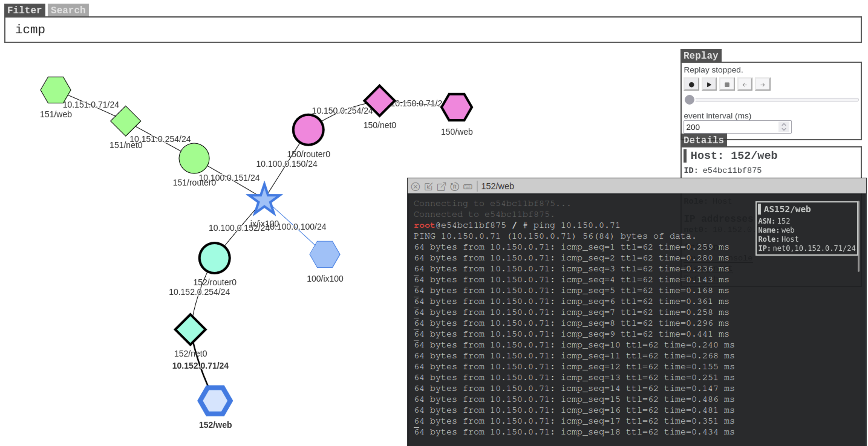Stop the replay
The image size is (868, 446).
click(x=727, y=85)
